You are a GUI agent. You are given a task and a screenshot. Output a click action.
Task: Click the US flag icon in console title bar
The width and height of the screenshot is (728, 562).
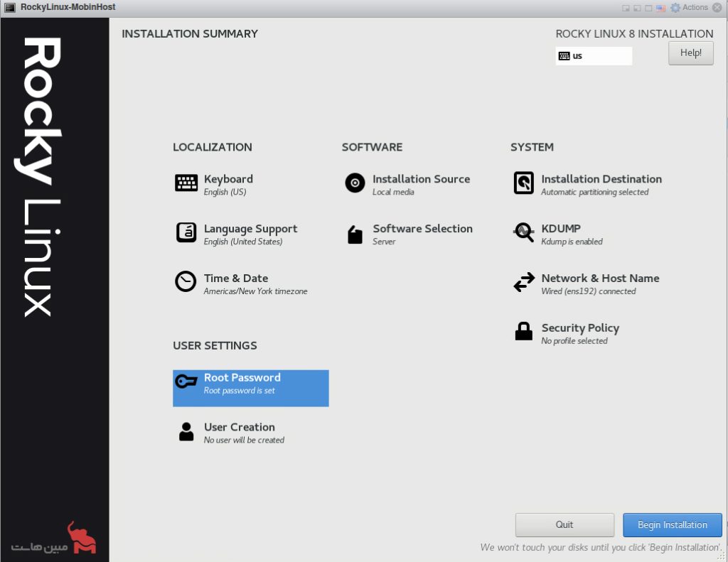click(x=661, y=8)
